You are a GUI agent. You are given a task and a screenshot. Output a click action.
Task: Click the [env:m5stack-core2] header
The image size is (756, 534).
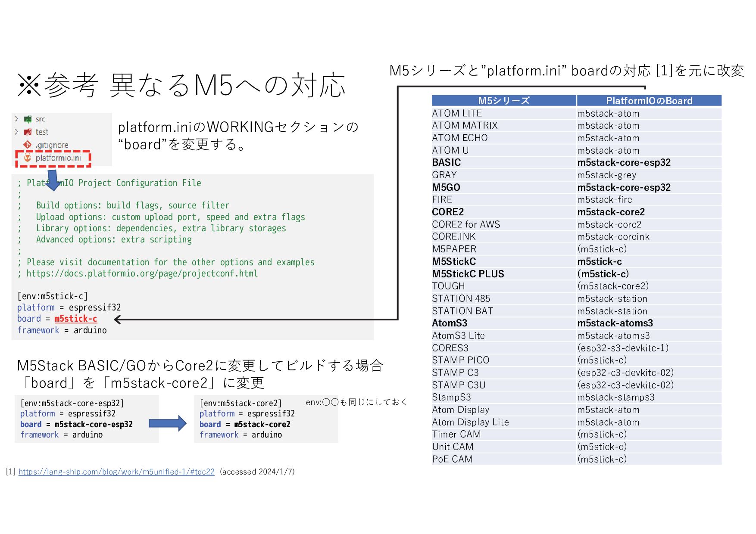click(241, 403)
